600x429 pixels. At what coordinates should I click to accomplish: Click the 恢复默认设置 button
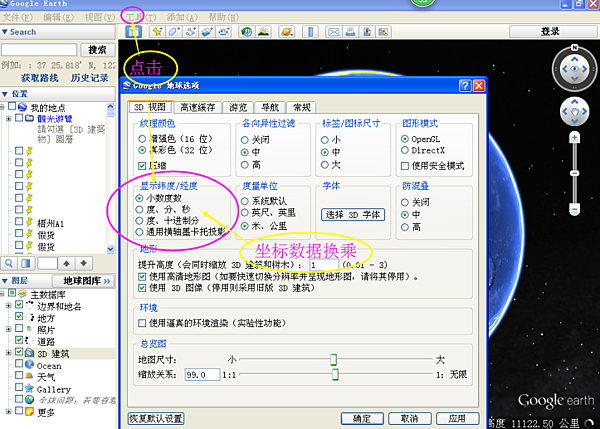point(156,418)
